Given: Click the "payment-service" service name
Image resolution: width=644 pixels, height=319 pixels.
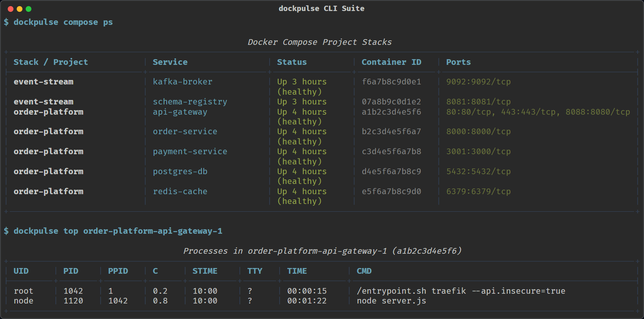Looking at the screenshot, I should click(x=190, y=152).
